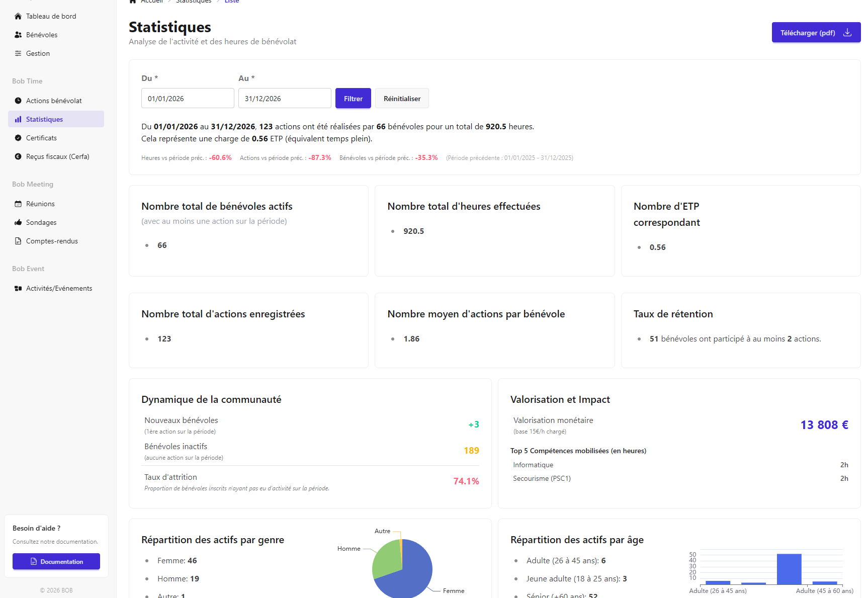This screenshot has height=598, width=868.
Task: Click the Secourisme (PSC1) competence row
Action: (x=680, y=478)
